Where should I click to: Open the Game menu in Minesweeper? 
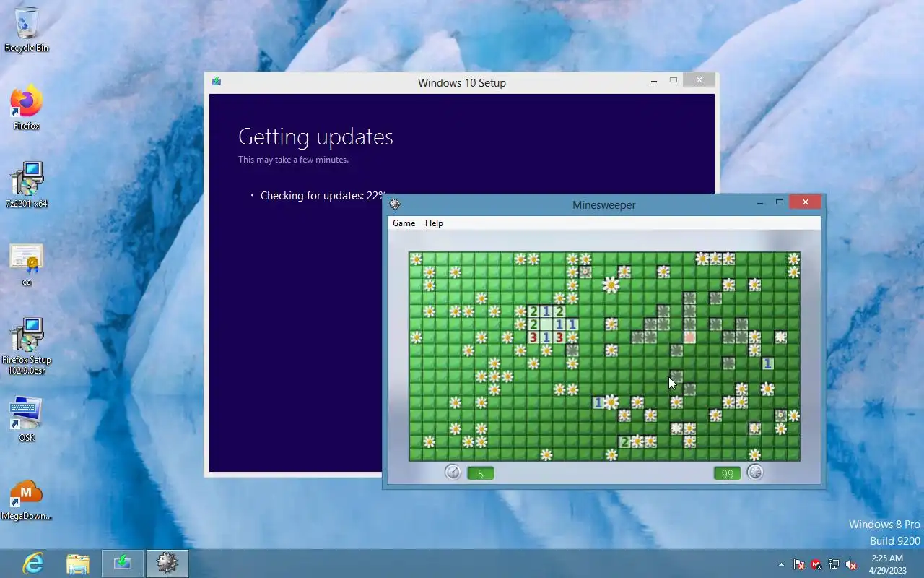click(x=404, y=223)
